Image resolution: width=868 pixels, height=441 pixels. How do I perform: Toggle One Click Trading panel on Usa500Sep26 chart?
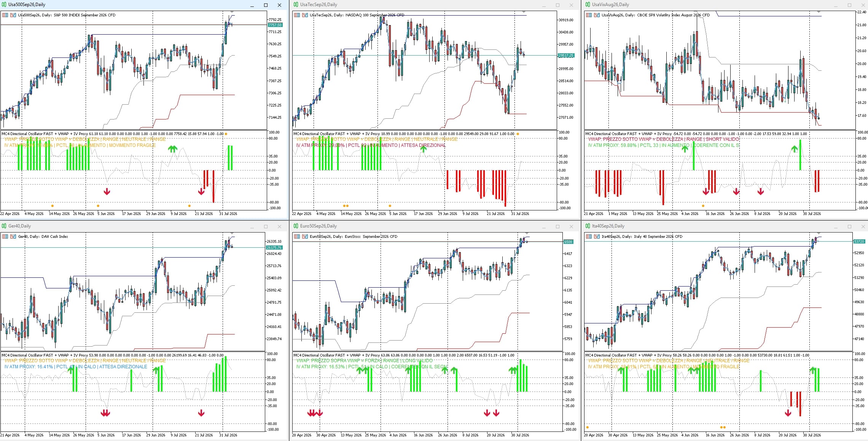click(x=13, y=15)
